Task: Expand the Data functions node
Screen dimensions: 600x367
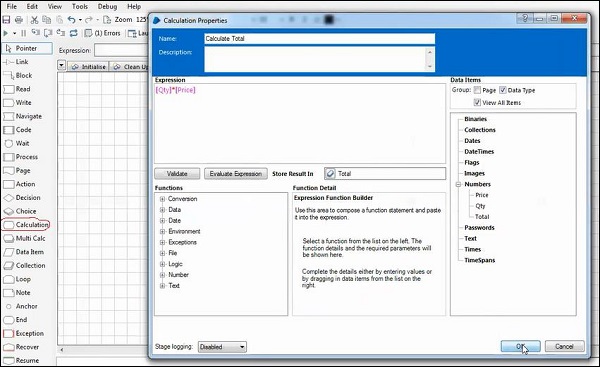Action: coord(162,210)
